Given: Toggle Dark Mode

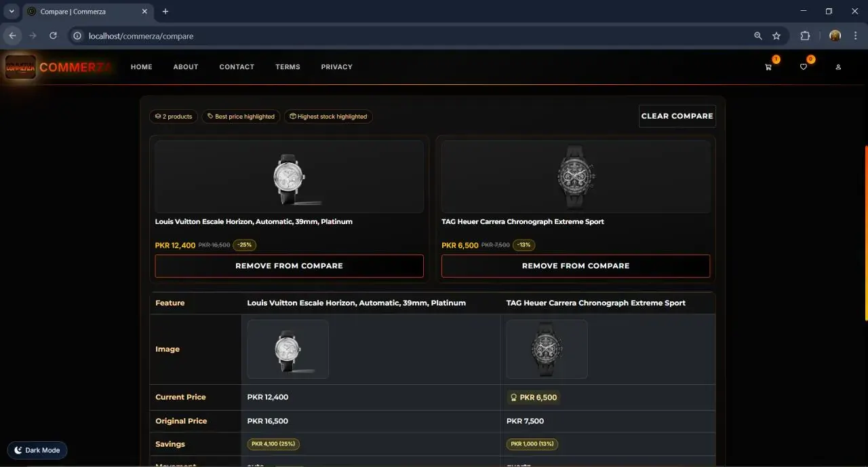Looking at the screenshot, I should coord(37,450).
